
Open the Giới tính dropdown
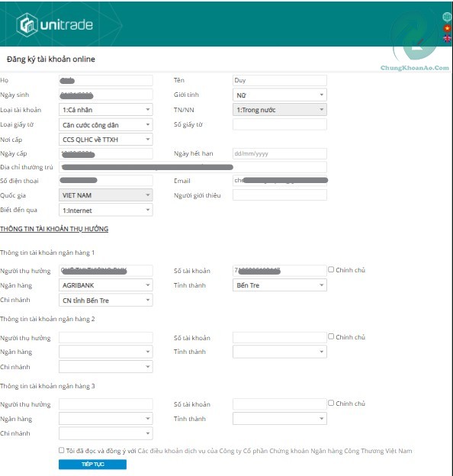coord(280,95)
